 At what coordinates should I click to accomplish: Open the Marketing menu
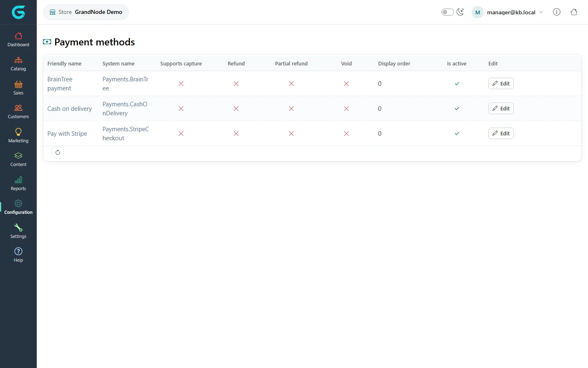[18, 136]
